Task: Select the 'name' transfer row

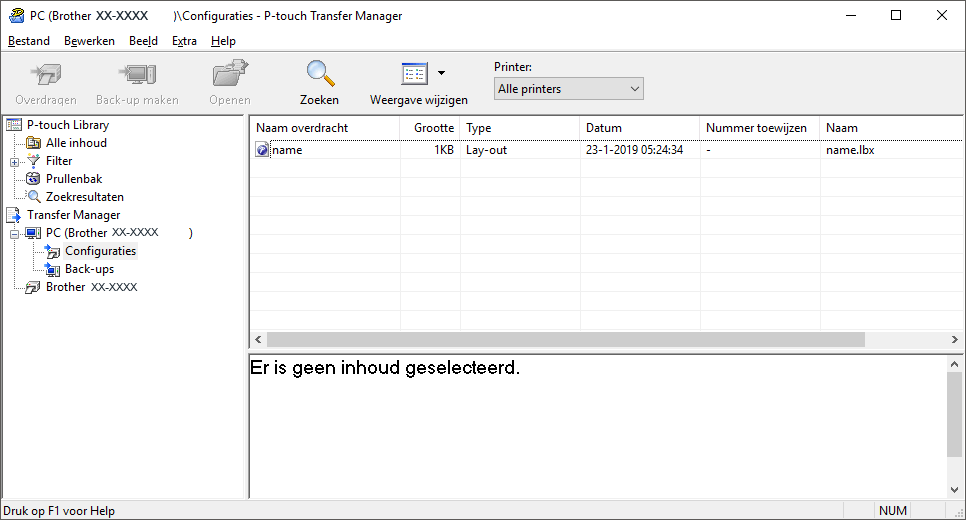Action: [606, 150]
